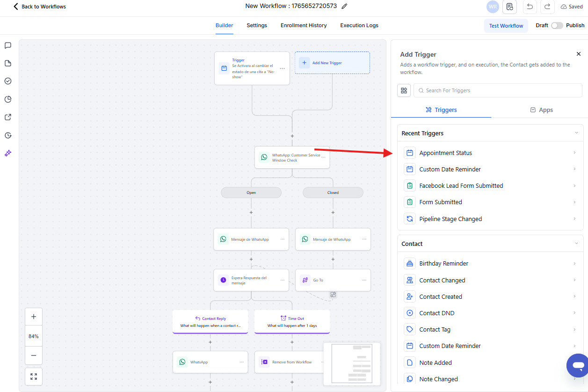
Task: Click the grid view icon beside search
Action: (x=404, y=90)
